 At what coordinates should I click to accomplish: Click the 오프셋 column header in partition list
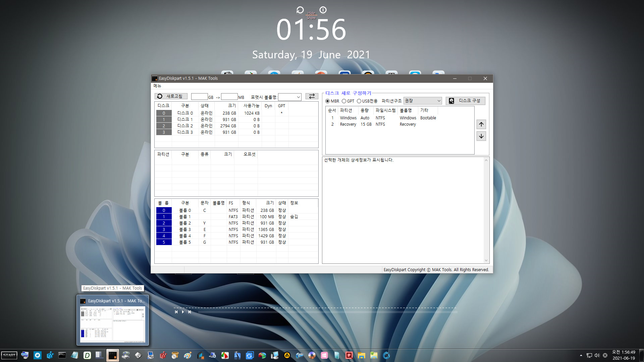246,154
